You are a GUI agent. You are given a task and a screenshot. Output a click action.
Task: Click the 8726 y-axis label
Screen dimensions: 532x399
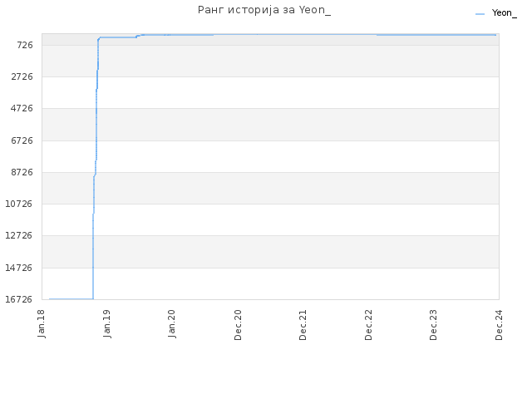[22, 172]
